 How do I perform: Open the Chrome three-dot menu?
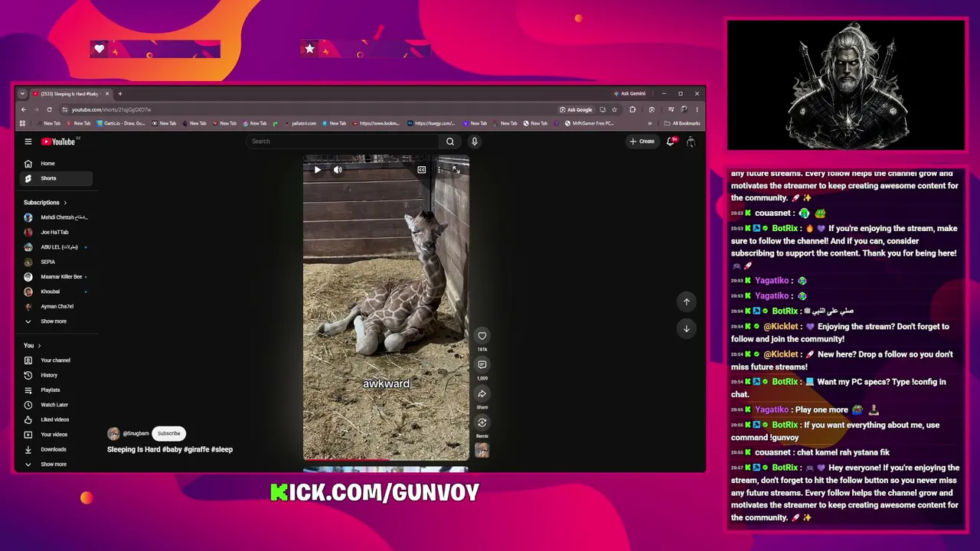coord(697,109)
